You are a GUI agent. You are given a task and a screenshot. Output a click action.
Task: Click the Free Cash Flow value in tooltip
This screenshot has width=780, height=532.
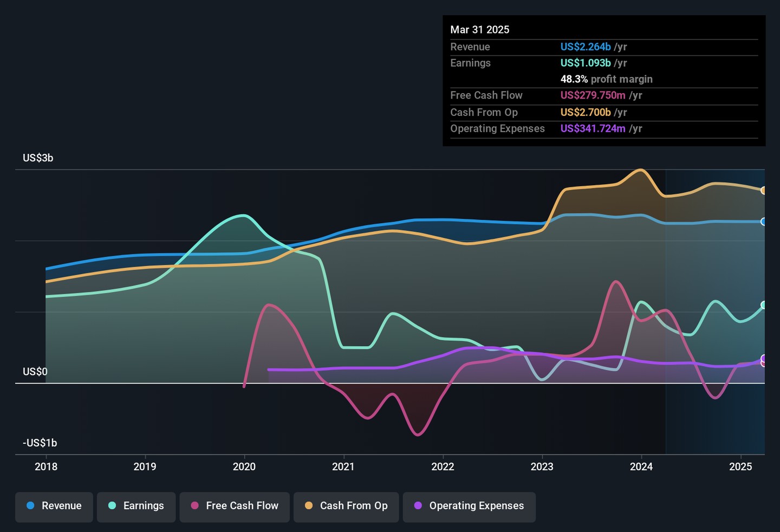pos(593,95)
